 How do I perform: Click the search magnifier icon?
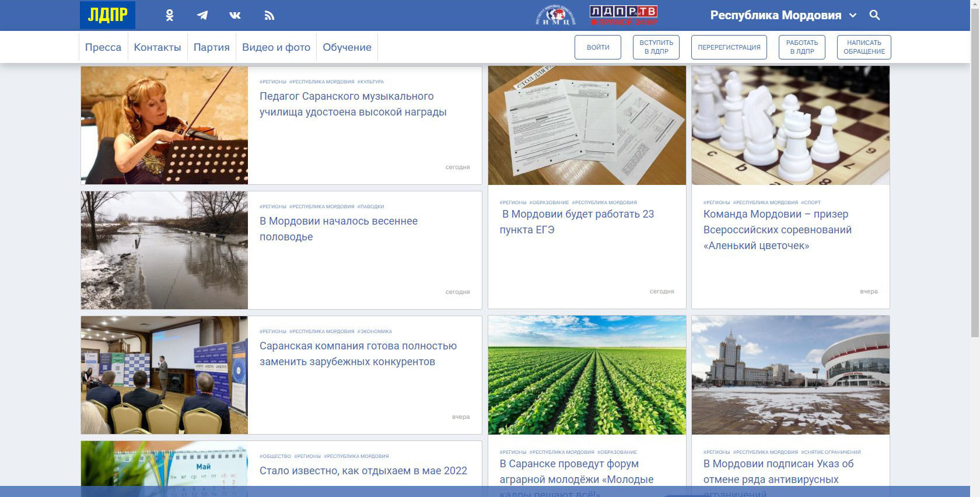tap(874, 15)
